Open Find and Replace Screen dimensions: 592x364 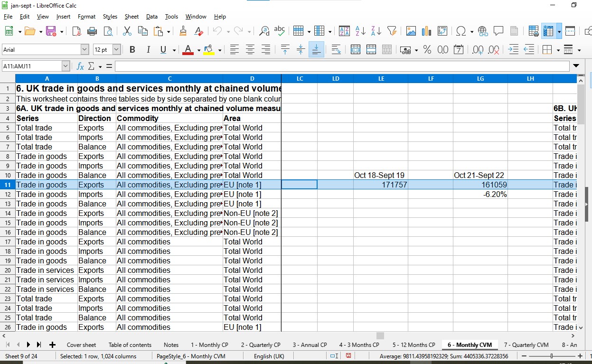pyautogui.click(x=264, y=31)
